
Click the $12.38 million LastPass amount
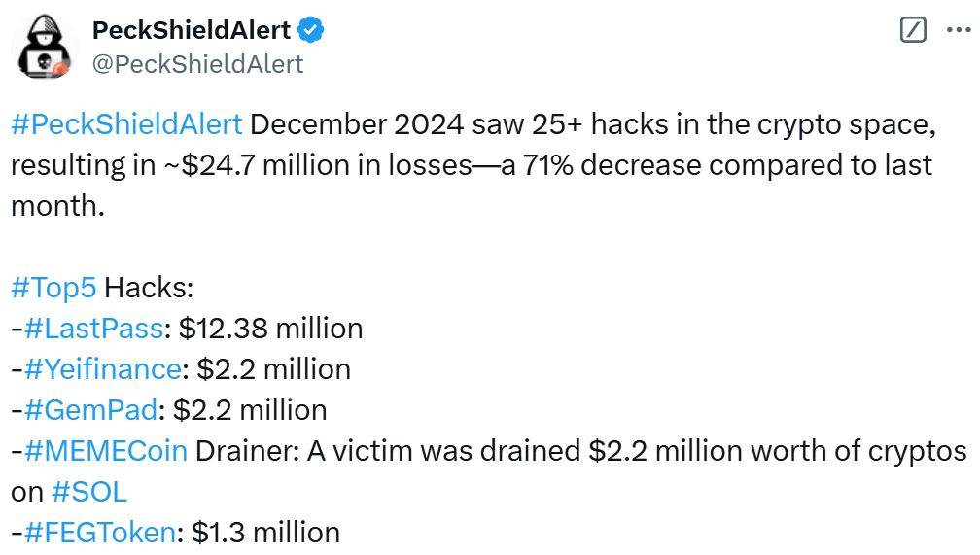pos(270,329)
